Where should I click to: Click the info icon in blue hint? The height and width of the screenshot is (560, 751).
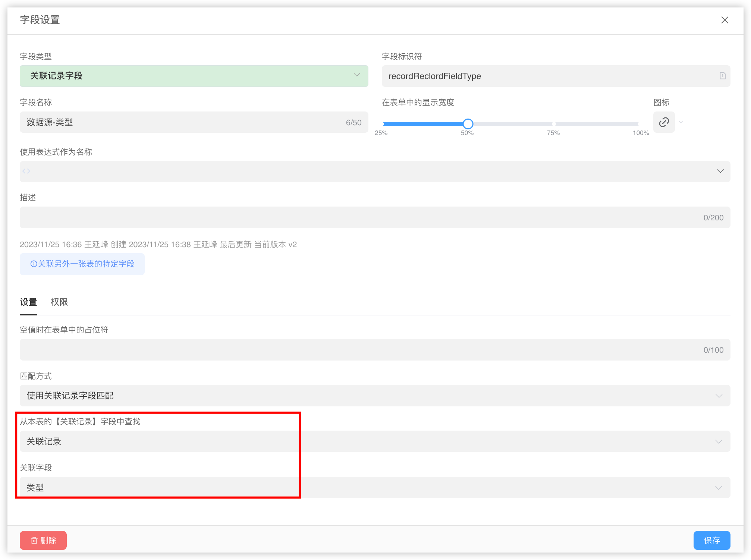pyautogui.click(x=34, y=264)
